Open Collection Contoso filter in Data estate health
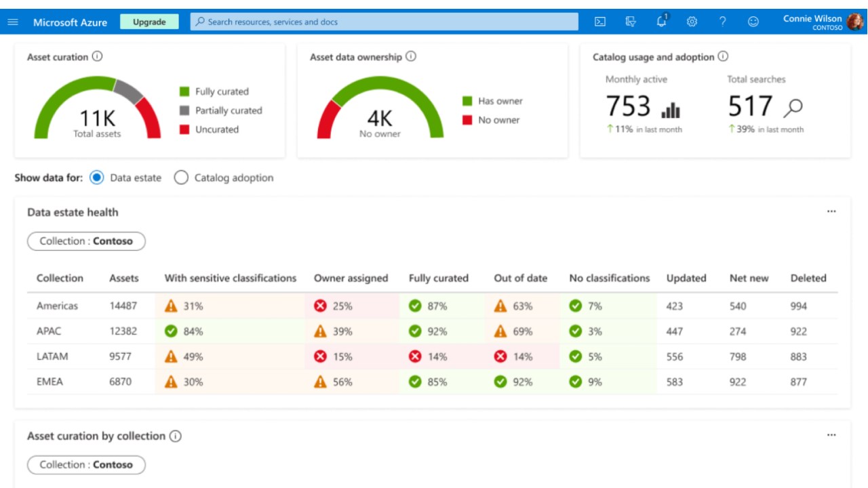 [x=86, y=241]
